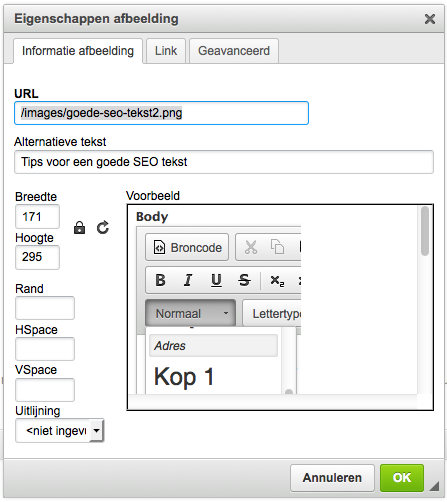Click the Uitlijning label
447x502 pixels.
click(x=38, y=411)
